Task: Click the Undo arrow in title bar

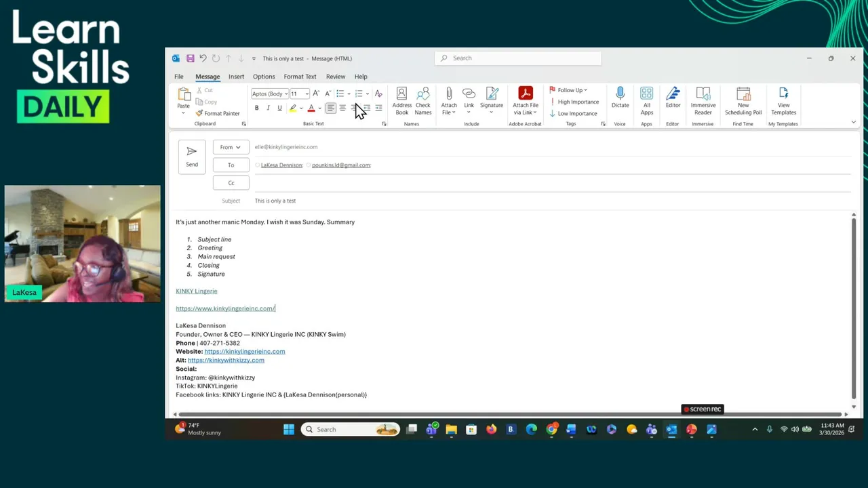Action: [x=202, y=58]
